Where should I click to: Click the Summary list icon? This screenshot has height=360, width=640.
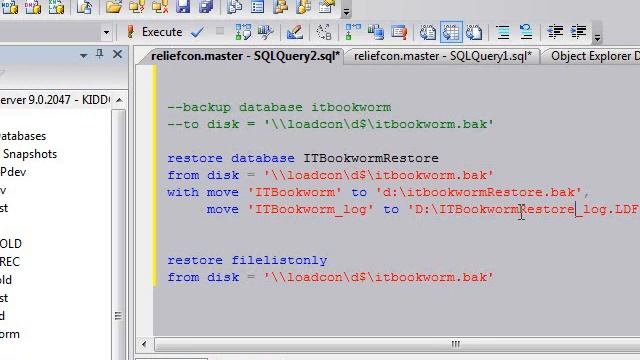[x=258, y=7]
